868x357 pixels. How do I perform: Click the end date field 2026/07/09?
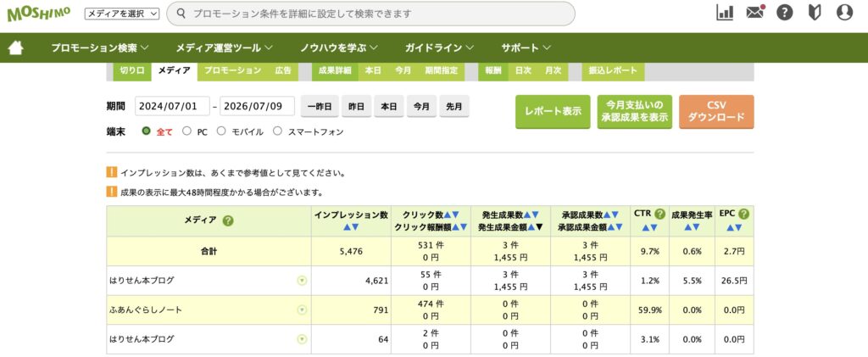pos(258,107)
